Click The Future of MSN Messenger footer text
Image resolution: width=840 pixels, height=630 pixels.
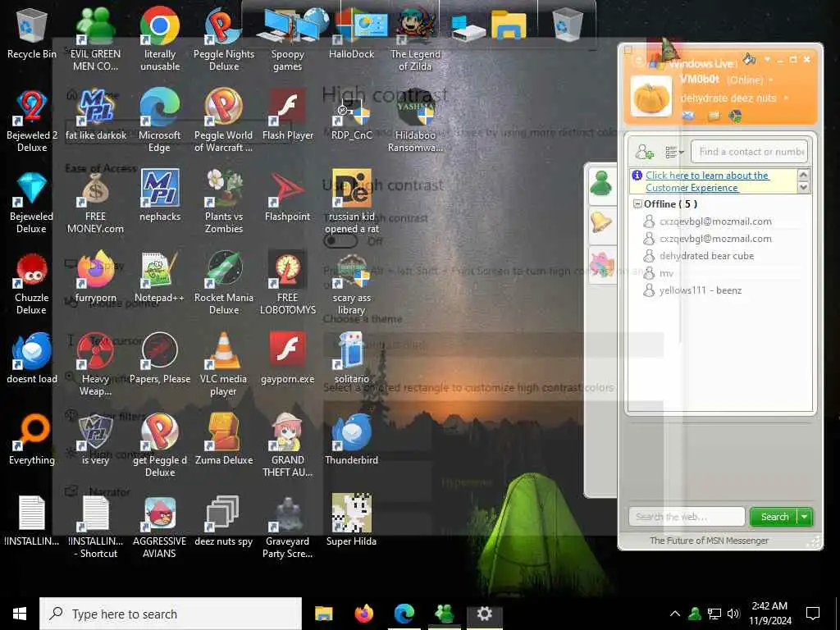(x=709, y=541)
